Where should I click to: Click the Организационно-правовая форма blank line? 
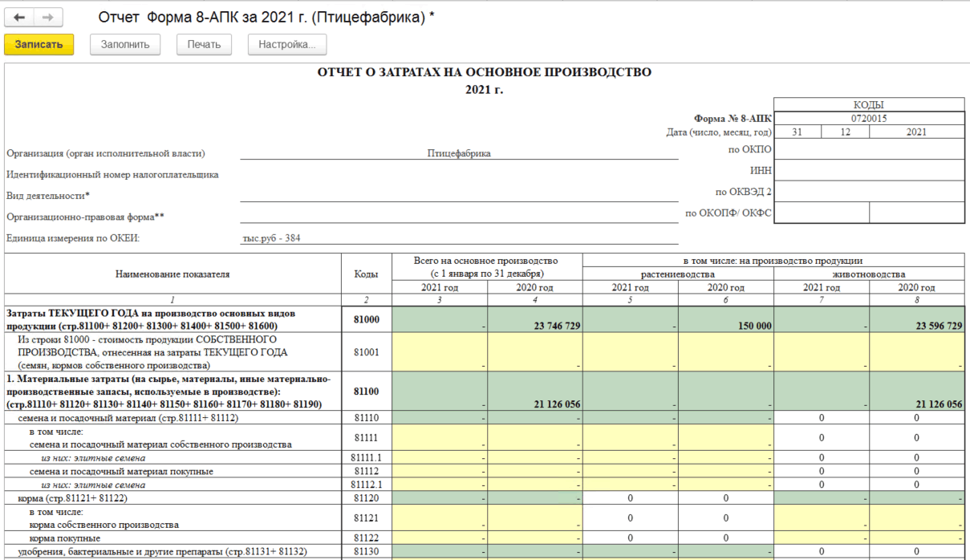[459, 216]
